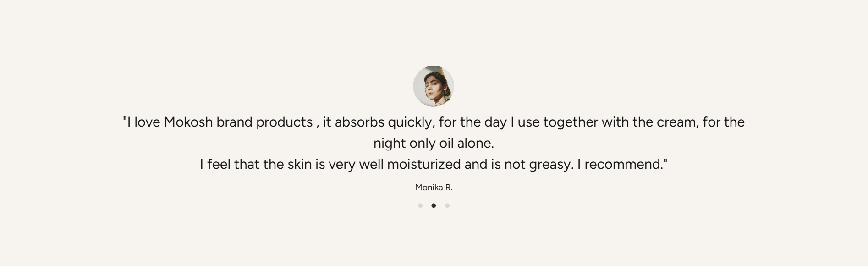Click the phrase "oil alone."

(466, 143)
